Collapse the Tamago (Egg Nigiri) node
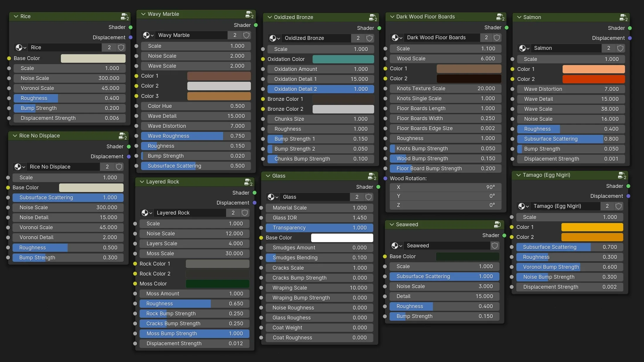The width and height of the screenshot is (644, 362). click(x=518, y=175)
